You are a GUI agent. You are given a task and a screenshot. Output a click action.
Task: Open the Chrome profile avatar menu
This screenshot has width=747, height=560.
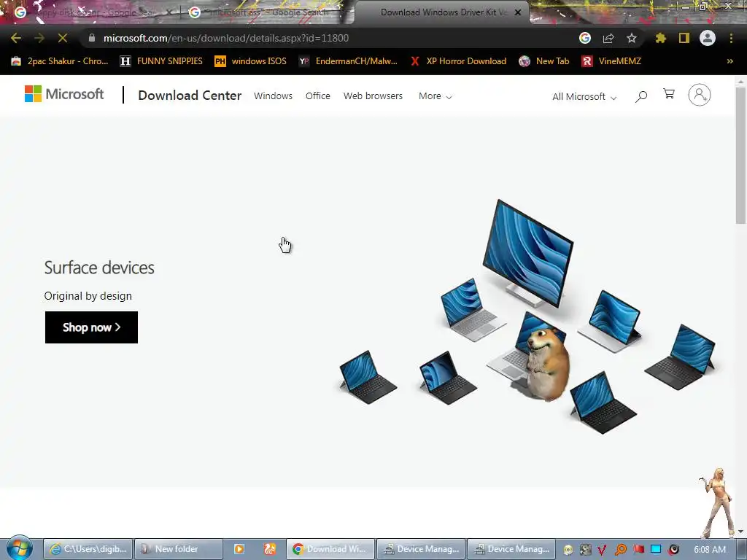pos(708,38)
